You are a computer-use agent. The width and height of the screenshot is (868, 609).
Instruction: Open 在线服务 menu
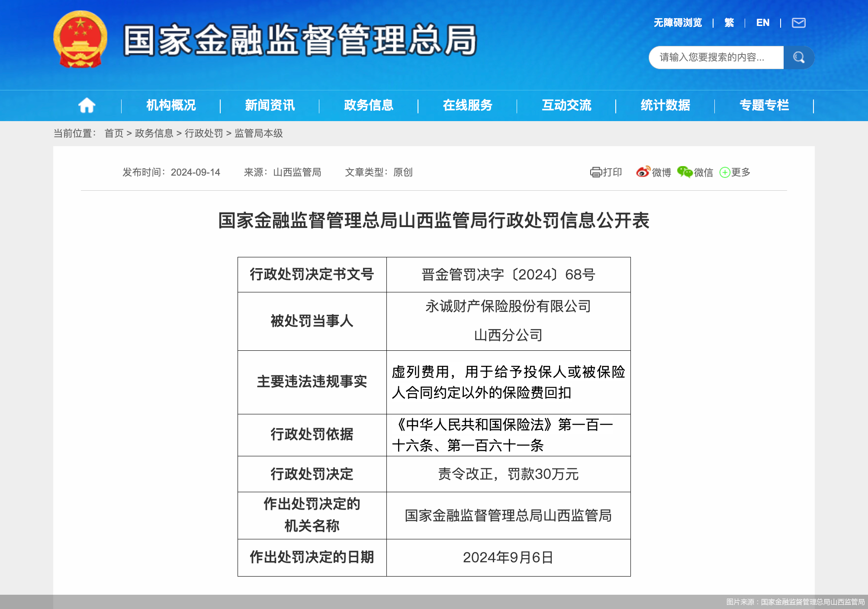pyautogui.click(x=468, y=105)
